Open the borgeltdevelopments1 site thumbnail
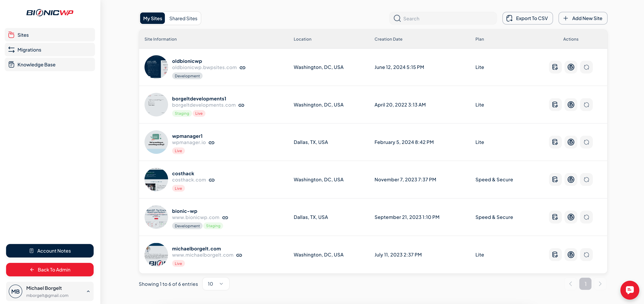644x304 pixels. pyautogui.click(x=156, y=105)
